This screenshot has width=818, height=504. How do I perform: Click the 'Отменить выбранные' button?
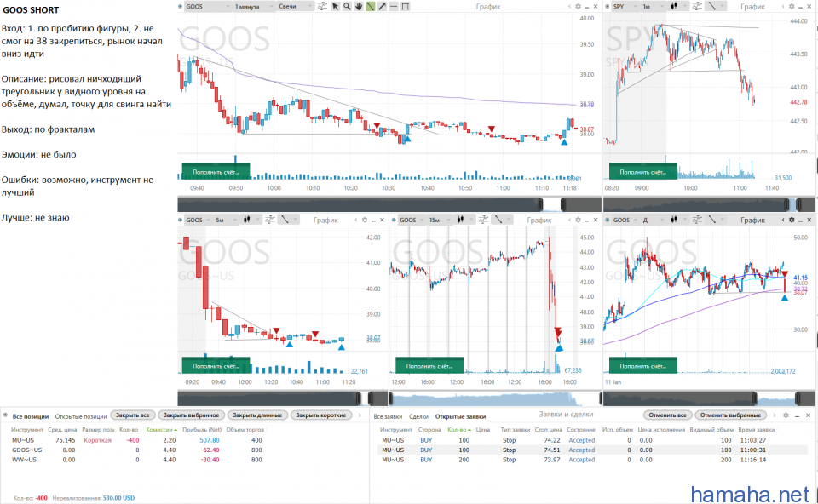(730, 415)
